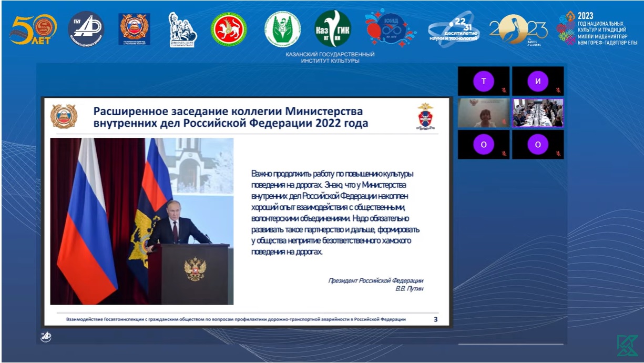Image resolution: width=644 pixels, height=363 pixels.
Task: Click the white monument figures logo
Action: 182,29
